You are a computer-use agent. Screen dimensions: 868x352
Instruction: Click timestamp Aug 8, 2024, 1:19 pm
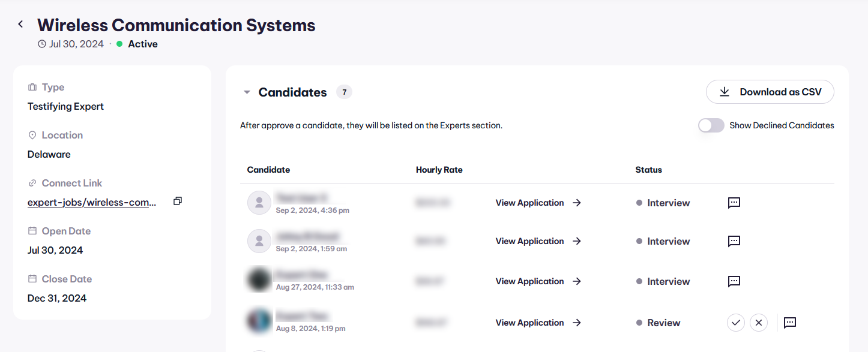(311, 329)
